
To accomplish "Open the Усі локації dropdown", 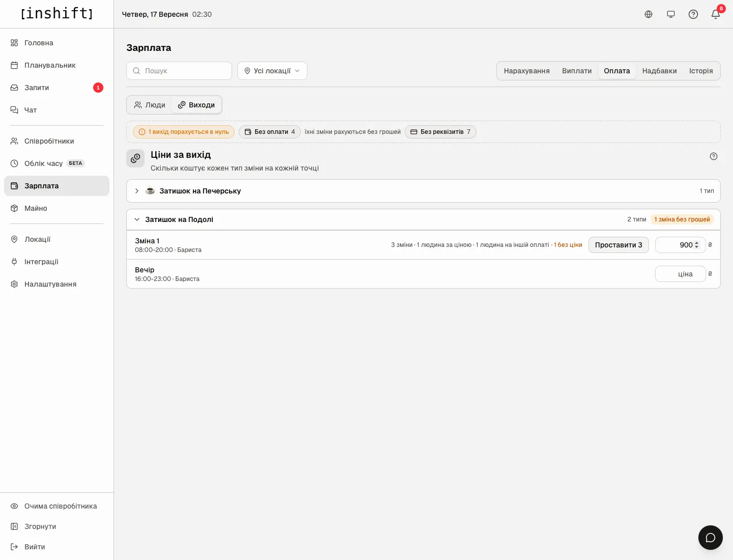I will [272, 71].
